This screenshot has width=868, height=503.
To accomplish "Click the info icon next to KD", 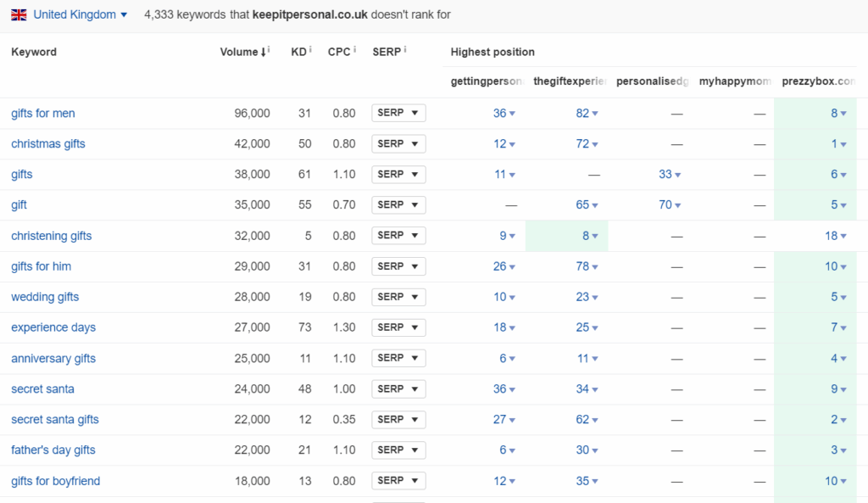I will coord(310,49).
